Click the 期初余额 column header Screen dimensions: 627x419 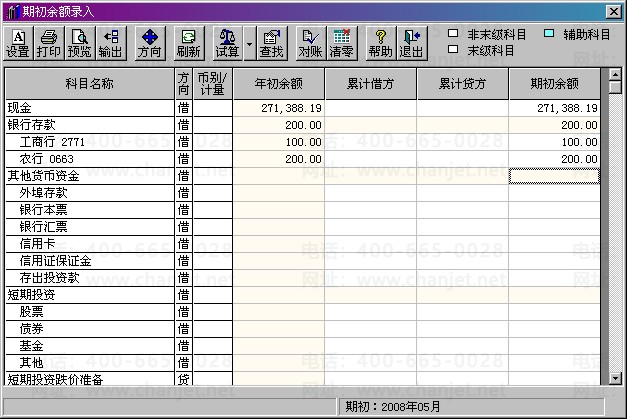(x=555, y=84)
